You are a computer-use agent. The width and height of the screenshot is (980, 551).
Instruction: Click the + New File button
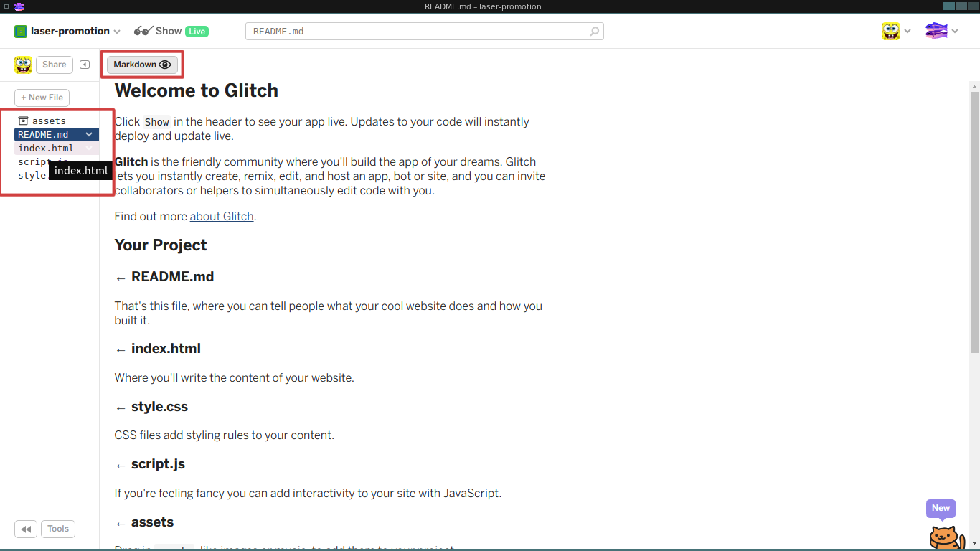[x=42, y=98]
